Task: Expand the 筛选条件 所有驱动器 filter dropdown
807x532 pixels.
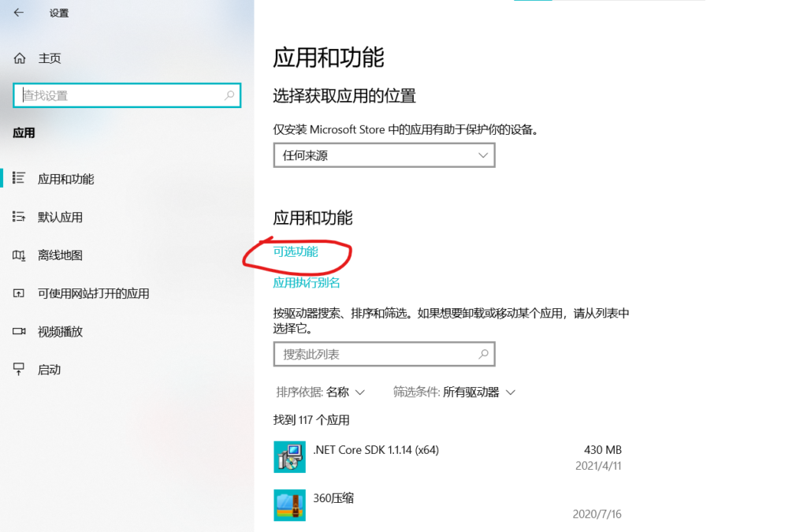Action: tap(455, 392)
